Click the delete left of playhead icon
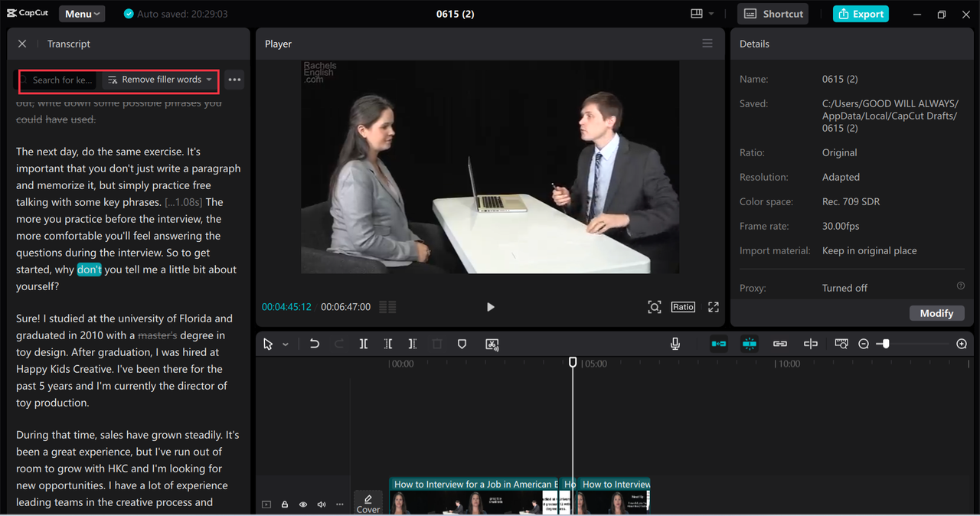This screenshot has height=516, width=980. tap(388, 345)
